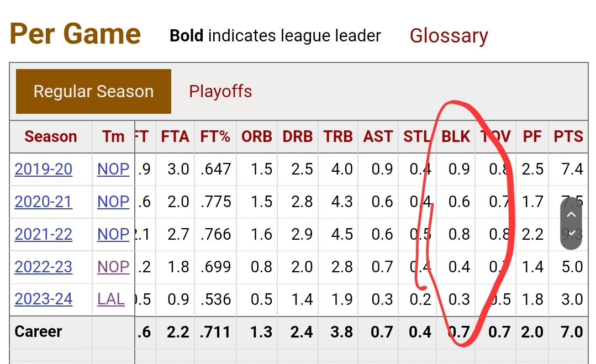The image size is (596, 364).
Task: Switch to the Playoffs tab
Action: point(220,92)
